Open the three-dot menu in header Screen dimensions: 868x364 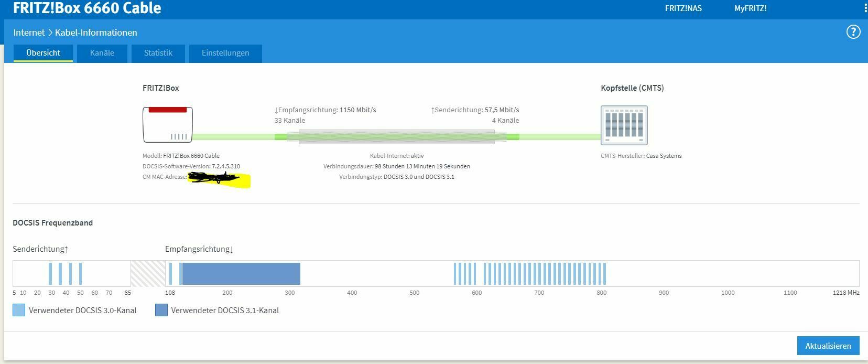tap(865, 8)
